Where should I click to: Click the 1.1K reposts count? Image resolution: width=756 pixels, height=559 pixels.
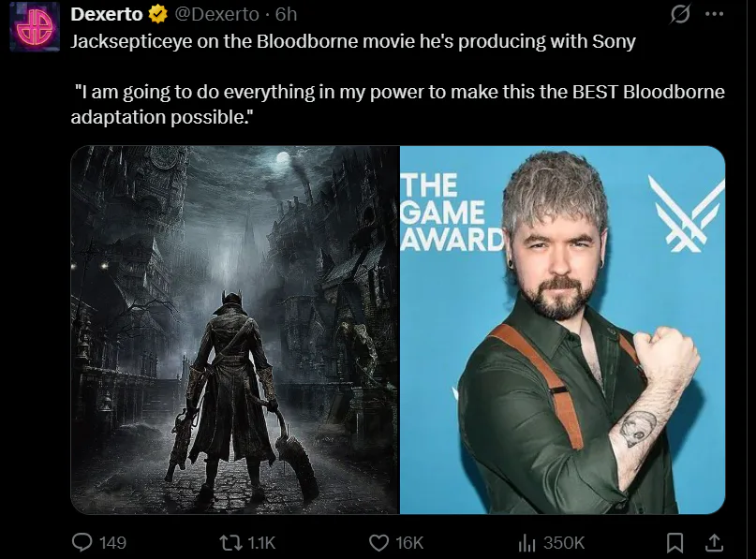point(261,543)
